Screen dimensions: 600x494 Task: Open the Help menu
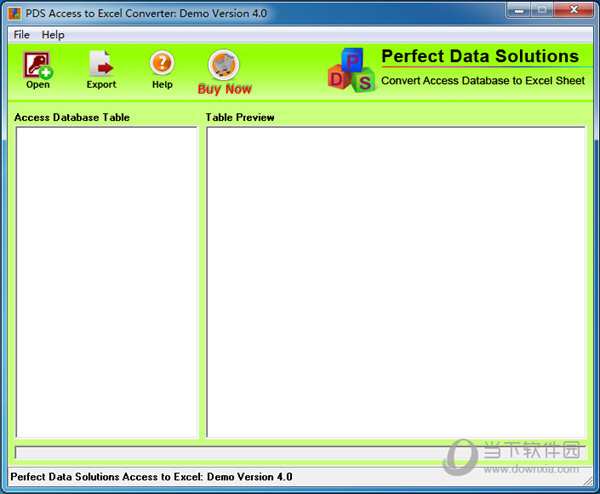tap(53, 35)
